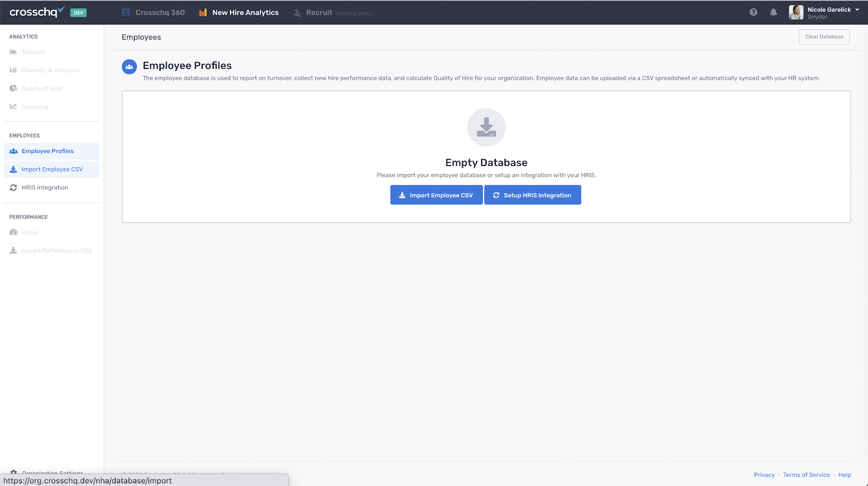Screen dimensions: 868x486
Task: Open Turnover analytics in sidebar
Action: 34,52
